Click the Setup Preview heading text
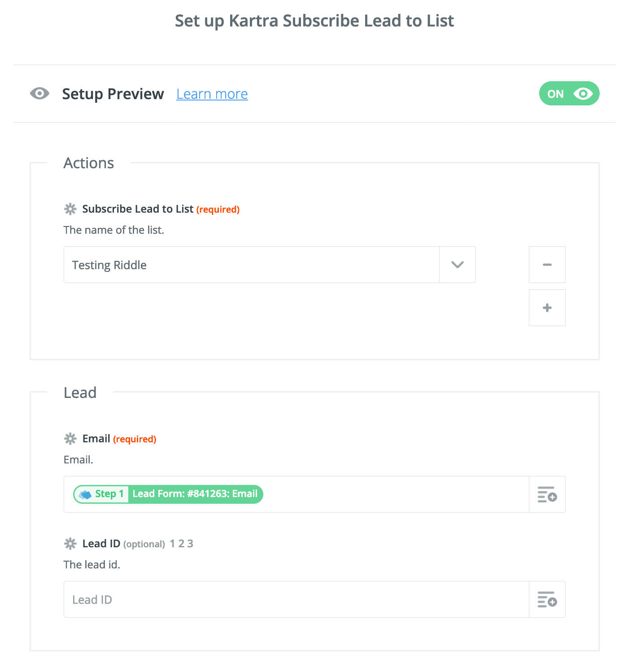 point(113,94)
